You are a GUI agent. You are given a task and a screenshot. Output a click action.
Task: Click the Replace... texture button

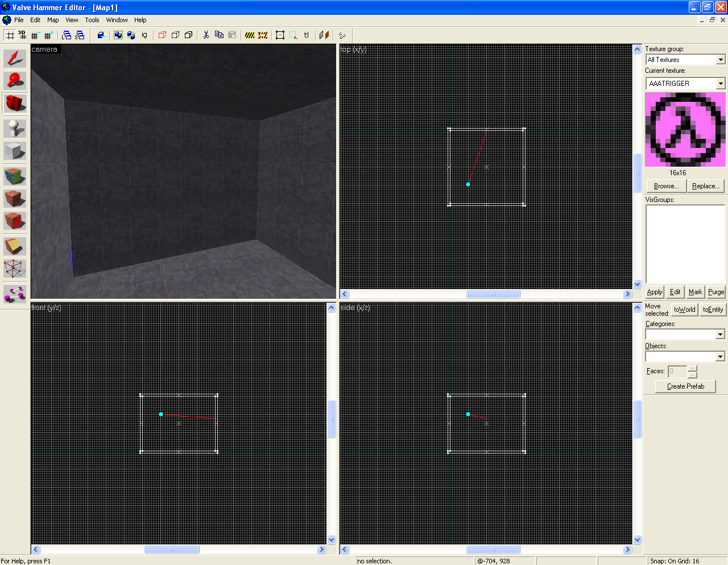tap(706, 186)
